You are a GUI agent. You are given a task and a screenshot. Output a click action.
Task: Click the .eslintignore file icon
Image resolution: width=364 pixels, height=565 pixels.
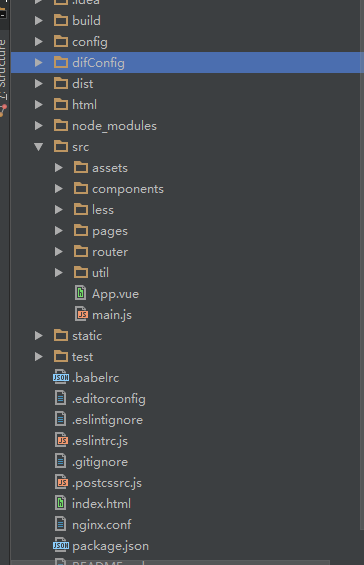tap(61, 419)
